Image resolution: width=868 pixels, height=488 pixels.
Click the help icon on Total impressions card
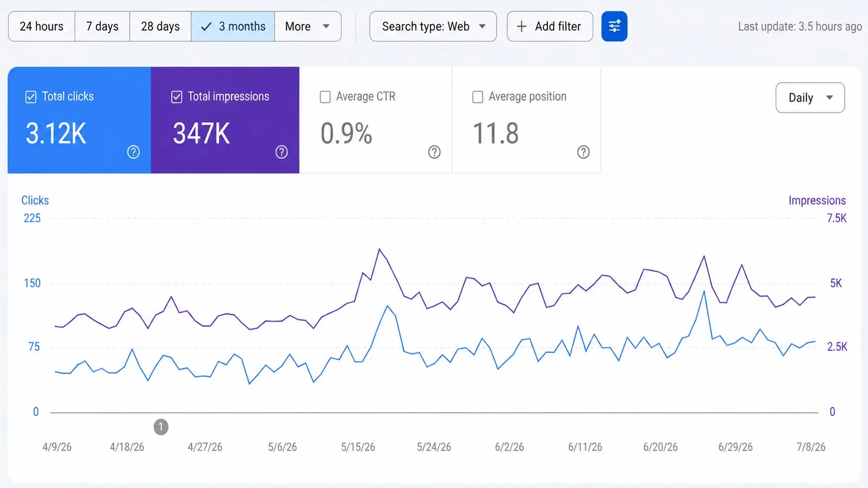pos(282,152)
